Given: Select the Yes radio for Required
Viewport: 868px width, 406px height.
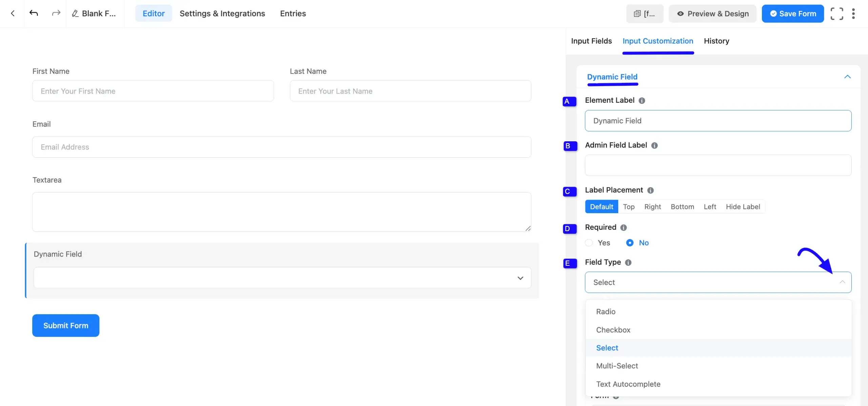Looking at the screenshot, I should point(589,243).
